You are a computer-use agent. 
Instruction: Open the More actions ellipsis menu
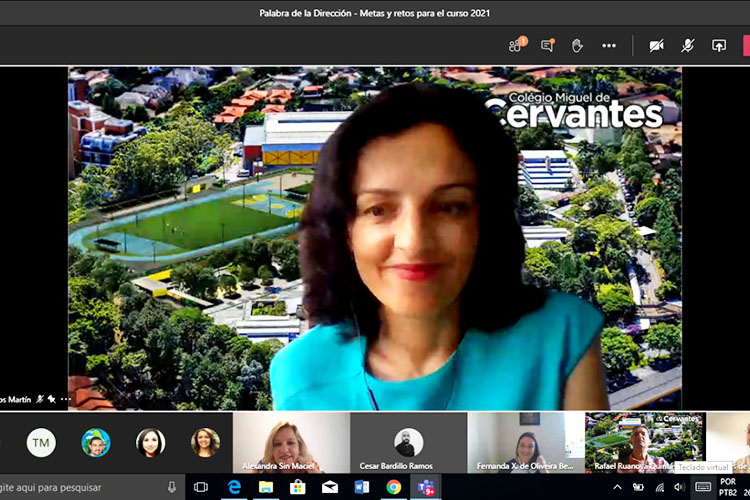[609, 45]
